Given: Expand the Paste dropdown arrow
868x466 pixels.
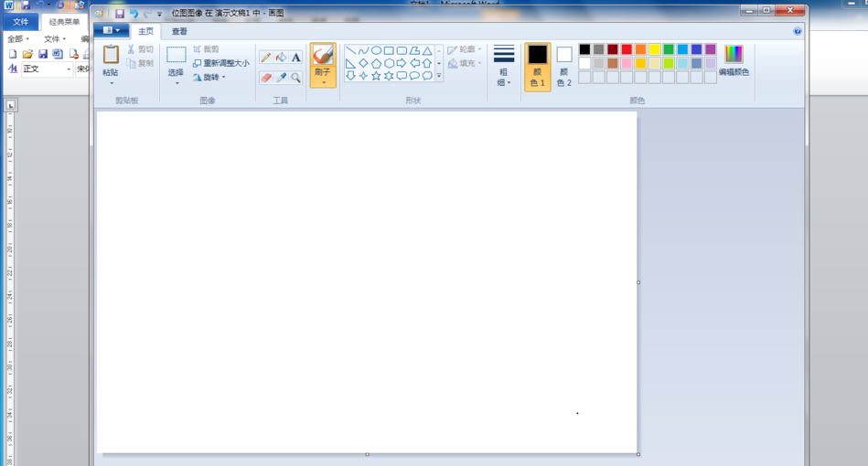Looking at the screenshot, I should (x=112, y=83).
